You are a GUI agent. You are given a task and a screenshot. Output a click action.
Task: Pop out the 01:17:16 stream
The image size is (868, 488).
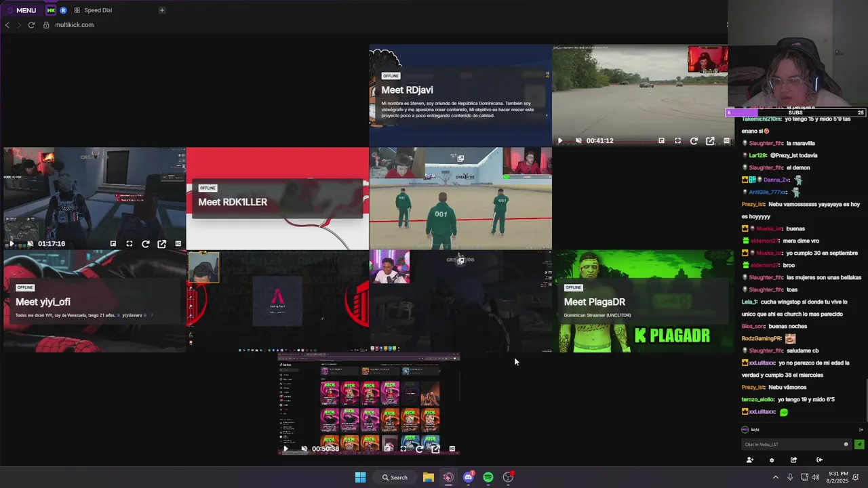(161, 244)
